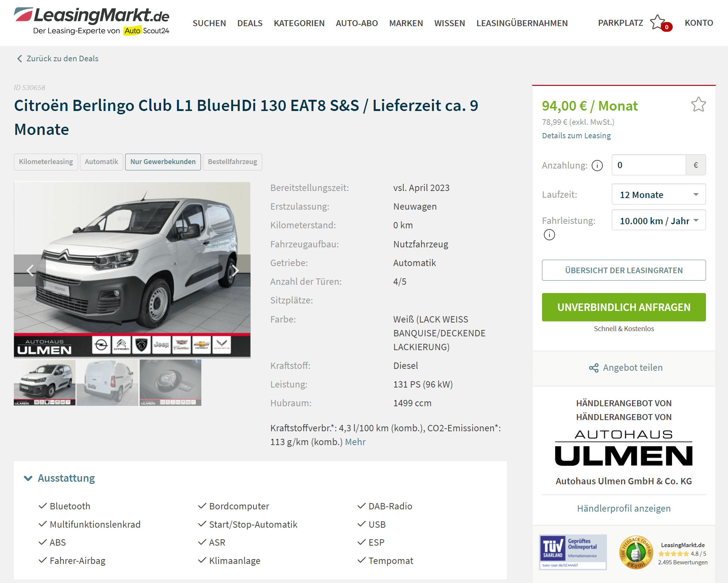The height and width of the screenshot is (583, 728).
Task: Click Unverbindlich Anfragen button
Action: coord(624,307)
